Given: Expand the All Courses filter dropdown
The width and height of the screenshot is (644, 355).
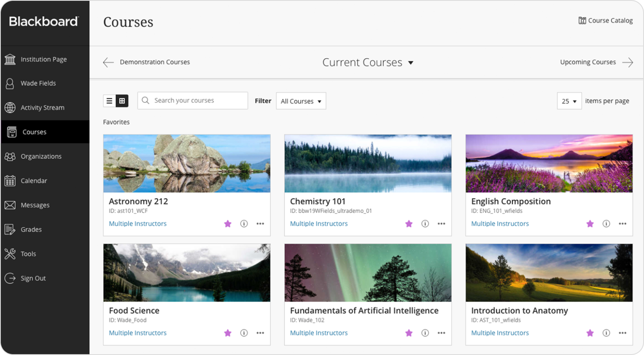Looking at the screenshot, I should tap(301, 101).
